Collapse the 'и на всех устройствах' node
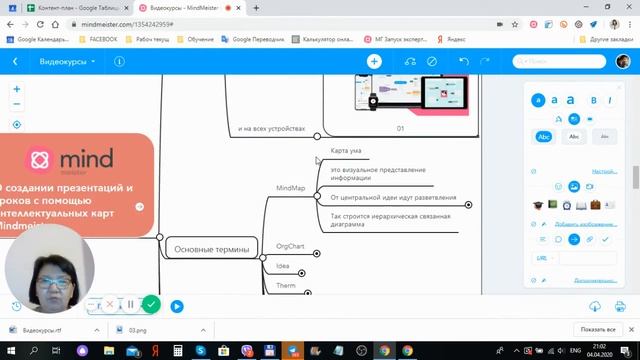640x360 pixels. [317, 136]
